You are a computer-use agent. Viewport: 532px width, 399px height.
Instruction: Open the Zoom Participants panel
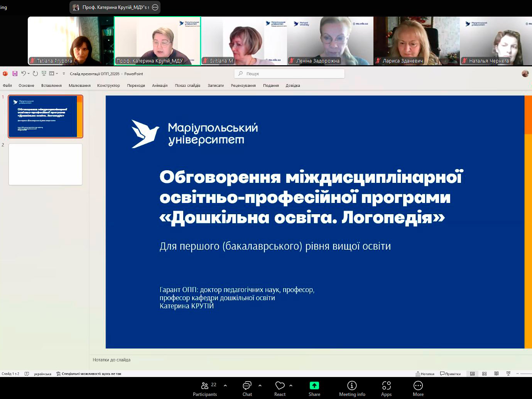(205, 389)
